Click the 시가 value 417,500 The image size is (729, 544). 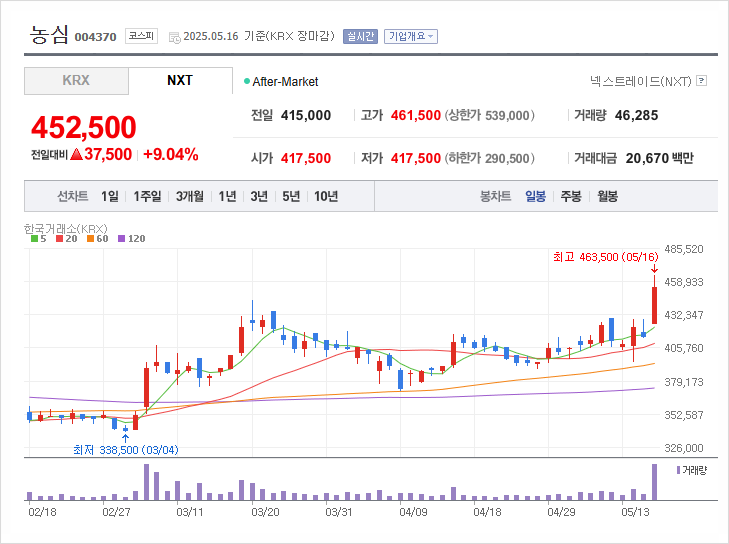tap(306, 159)
